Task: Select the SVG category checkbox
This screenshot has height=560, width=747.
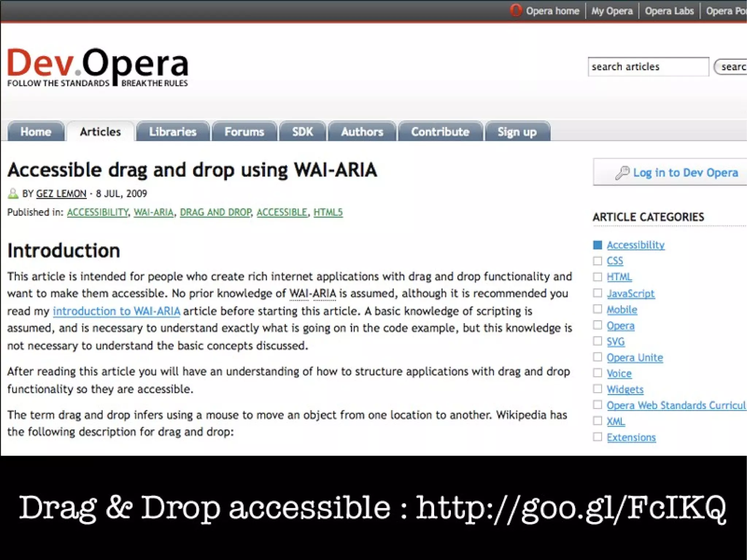Action: [597, 341]
